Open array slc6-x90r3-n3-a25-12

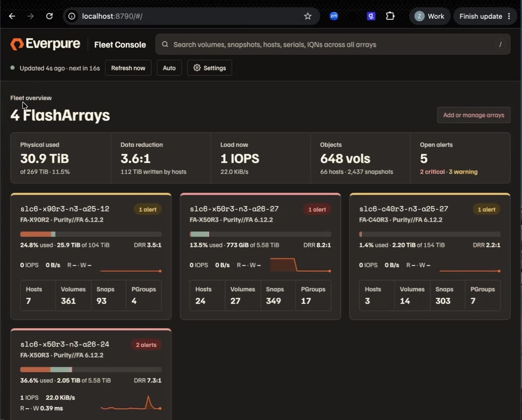64,209
